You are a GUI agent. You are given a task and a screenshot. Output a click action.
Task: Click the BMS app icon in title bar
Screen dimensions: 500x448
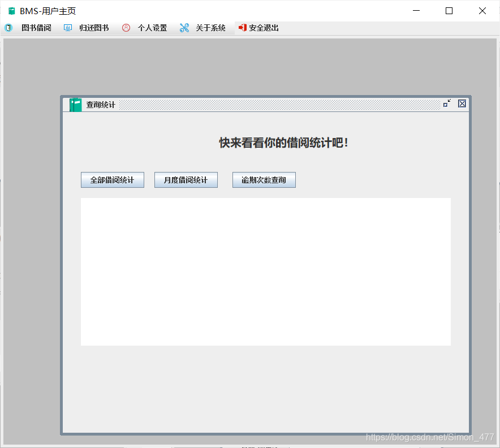coord(12,11)
